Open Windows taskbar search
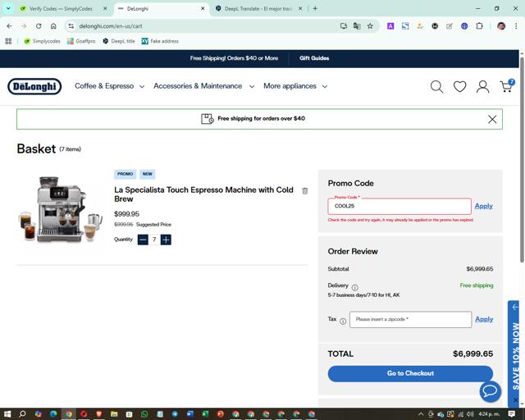 [22, 413]
